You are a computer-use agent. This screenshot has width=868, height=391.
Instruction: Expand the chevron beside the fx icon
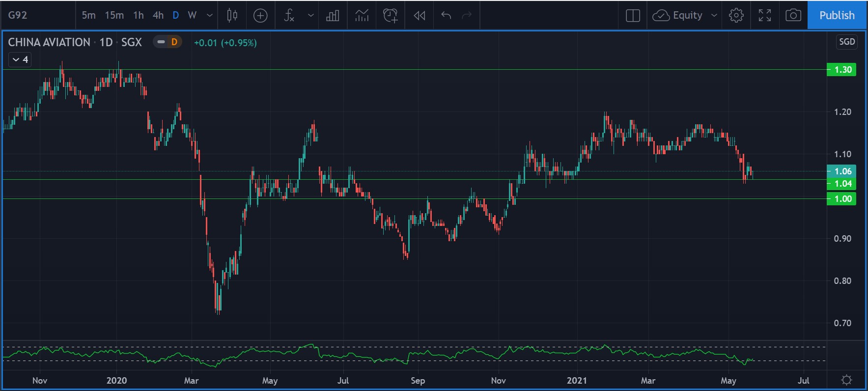point(311,15)
